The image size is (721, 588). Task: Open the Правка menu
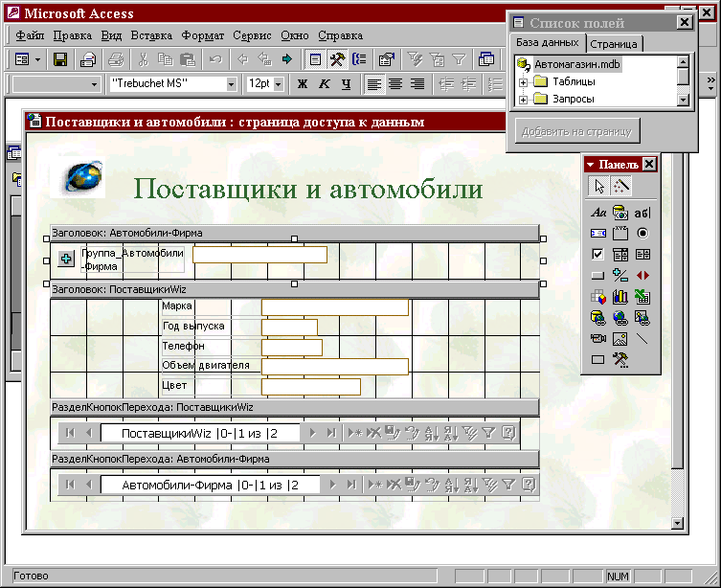pos(72,35)
